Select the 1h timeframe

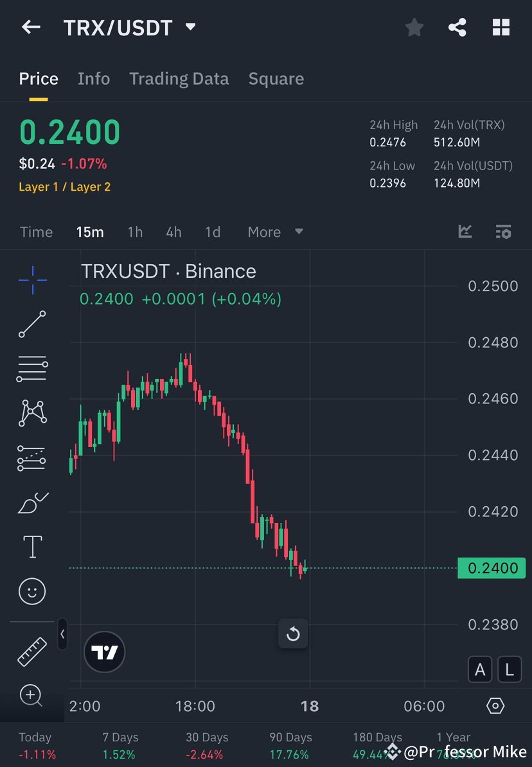(x=135, y=232)
